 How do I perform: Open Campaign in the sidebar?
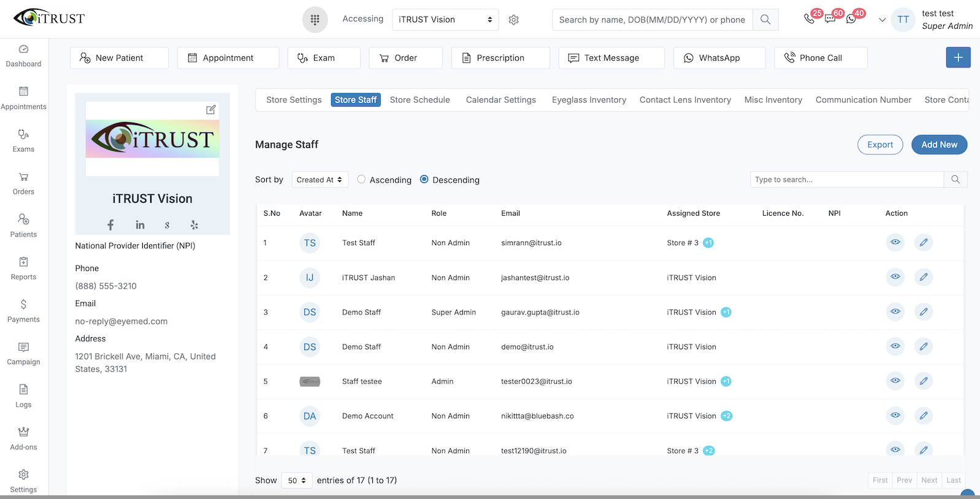pos(23,354)
